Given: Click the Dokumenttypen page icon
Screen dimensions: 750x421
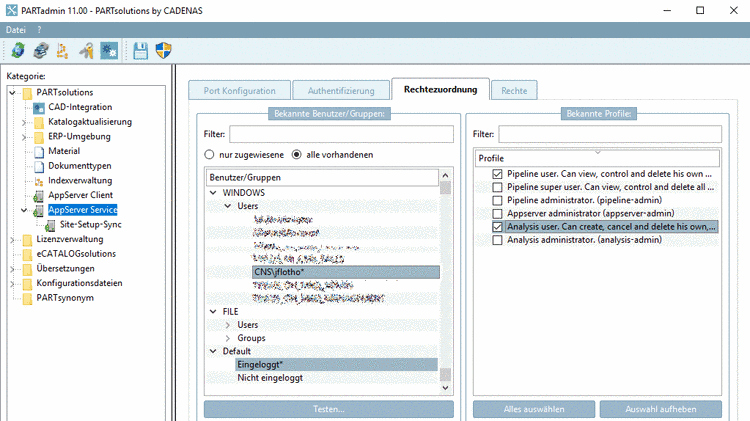Looking at the screenshot, I should (40, 166).
